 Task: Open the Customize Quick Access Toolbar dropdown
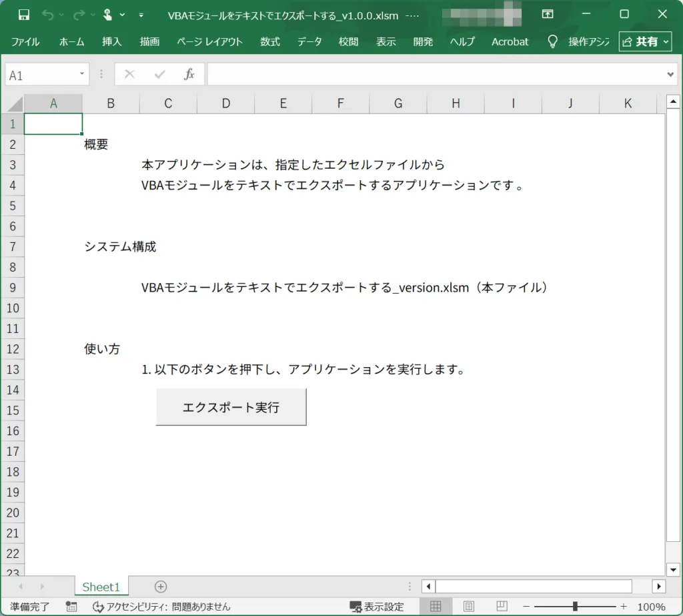click(141, 14)
